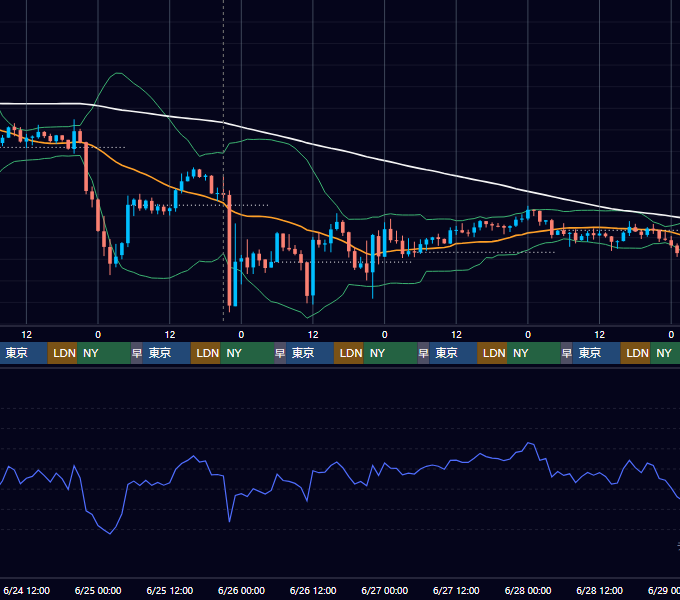The width and height of the screenshot is (680, 600).
Task: Select the NY session block starting 6/24
Action: click(104, 353)
